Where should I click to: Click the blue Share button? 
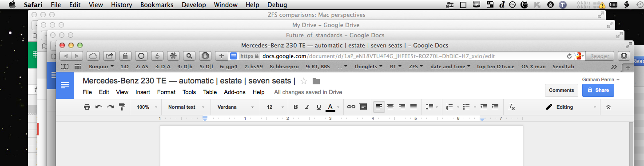coord(598,90)
